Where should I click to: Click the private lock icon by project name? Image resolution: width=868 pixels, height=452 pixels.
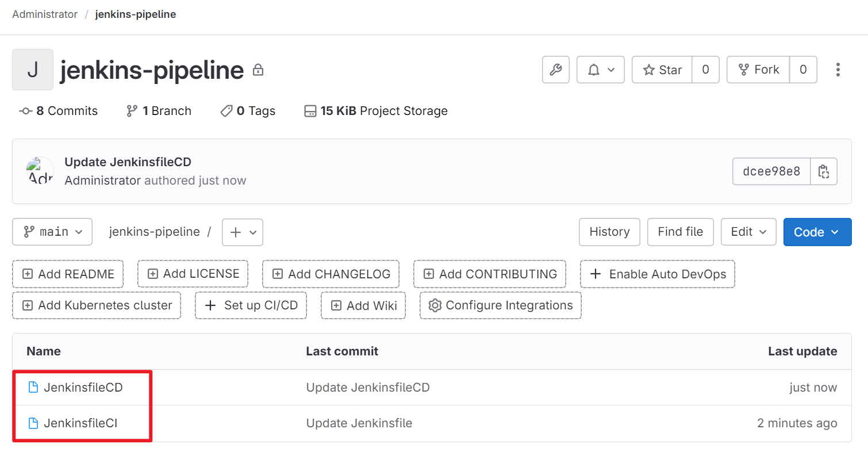coord(258,70)
